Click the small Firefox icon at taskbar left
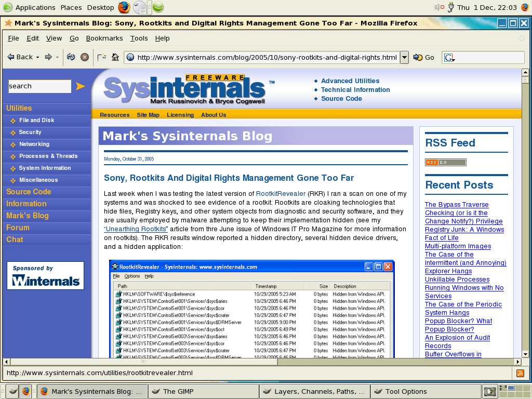This screenshot has width=532, height=399. [26, 391]
